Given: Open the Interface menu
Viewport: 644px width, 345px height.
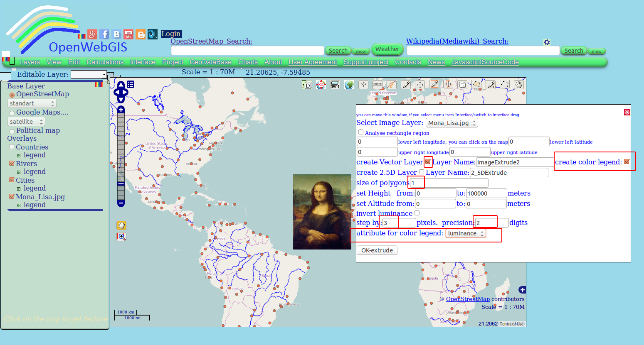Looking at the screenshot, I should (x=143, y=62).
